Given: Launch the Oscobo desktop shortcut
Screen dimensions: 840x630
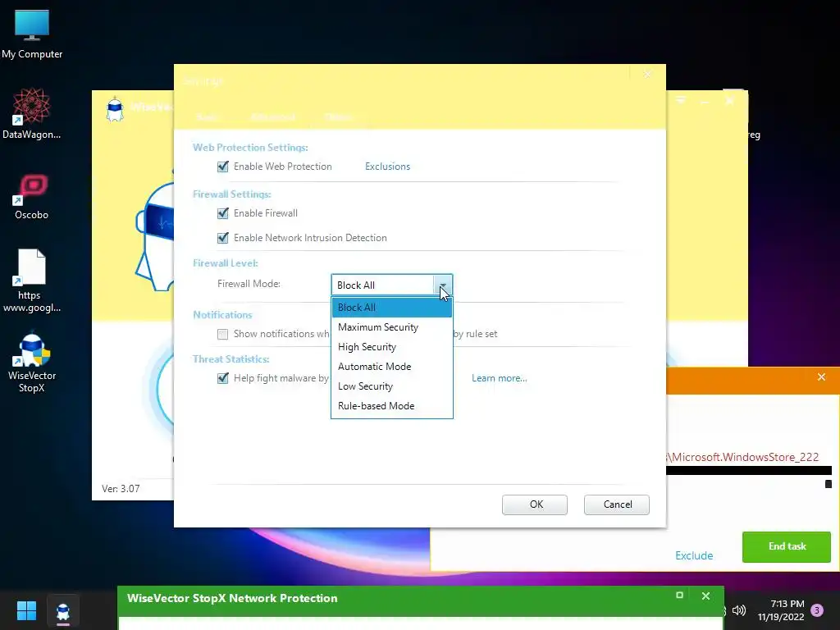Looking at the screenshot, I should (32, 197).
